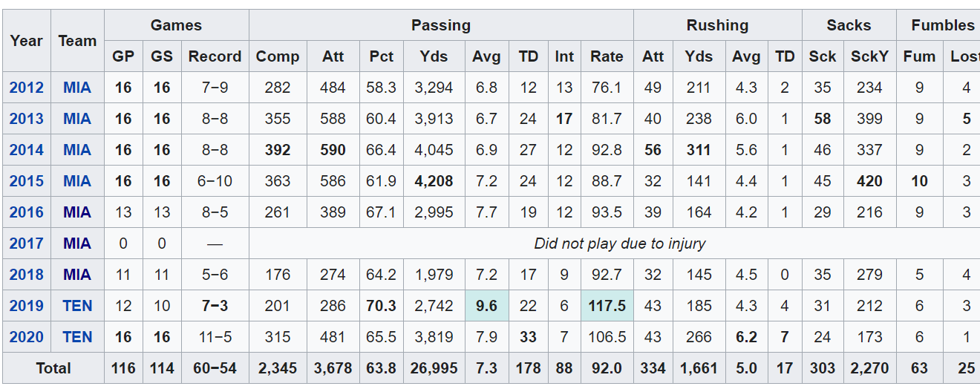The height and width of the screenshot is (392, 980).
Task: Select the highlighted 117.5 passer rating cell
Action: point(607,306)
